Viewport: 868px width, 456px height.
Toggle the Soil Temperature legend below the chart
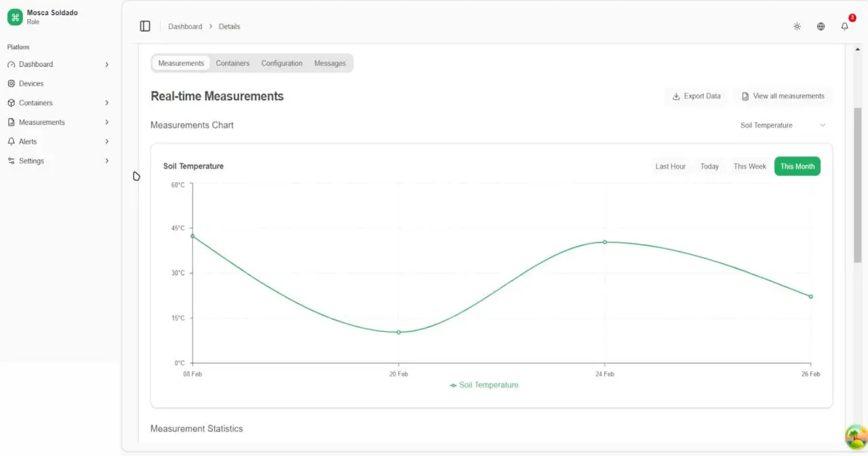click(484, 385)
